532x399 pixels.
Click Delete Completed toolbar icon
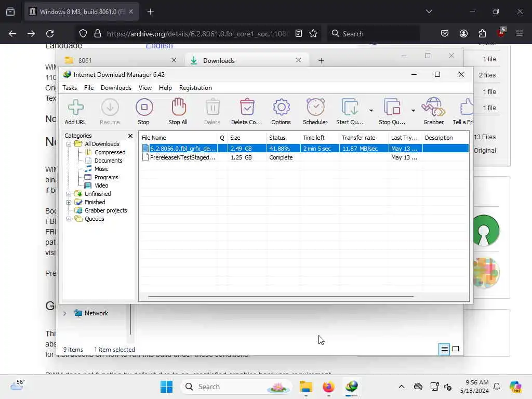[x=247, y=111]
